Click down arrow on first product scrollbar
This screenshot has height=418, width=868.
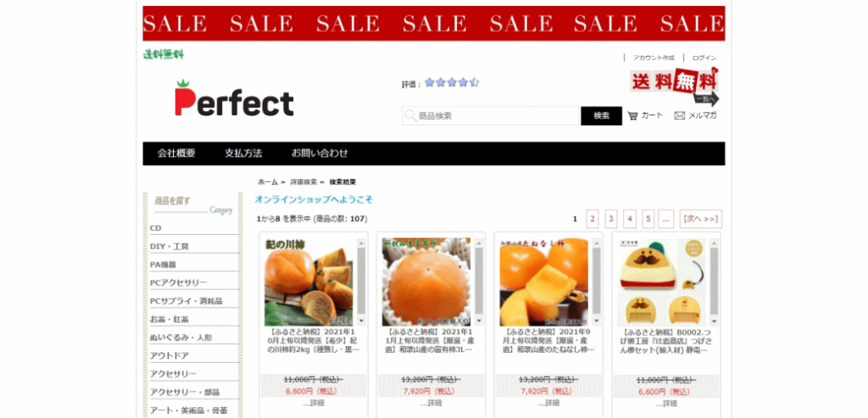point(361,320)
